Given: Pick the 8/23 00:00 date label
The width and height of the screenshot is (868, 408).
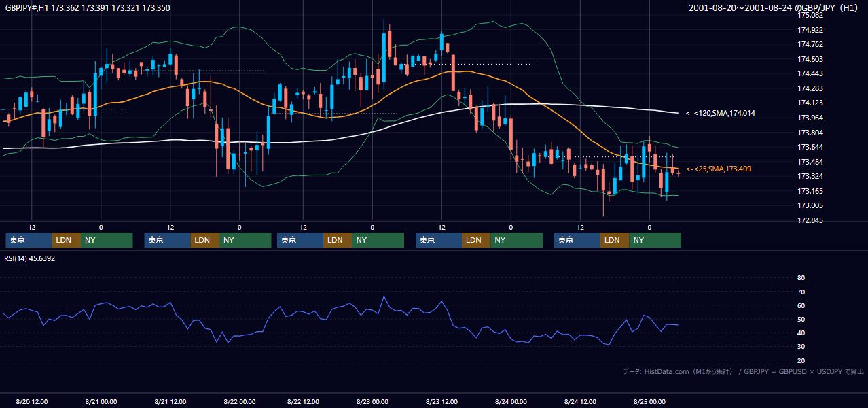Looking at the screenshot, I should (372, 402).
